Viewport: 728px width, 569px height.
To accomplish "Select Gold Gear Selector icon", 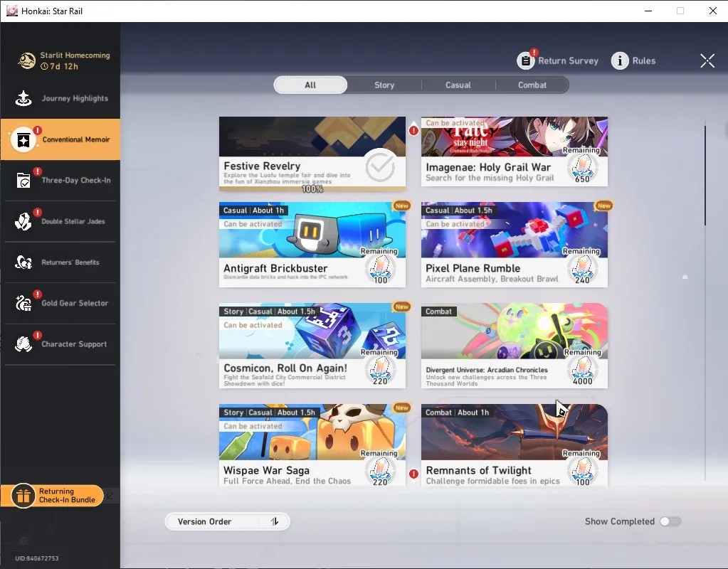I will pyautogui.click(x=23, y=303).
